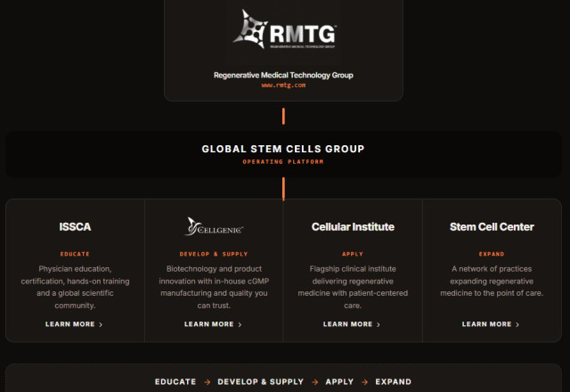Click Regenerative Medical Technology Group title
Viewport: 570px width, 392px height.
pos(283,75)
